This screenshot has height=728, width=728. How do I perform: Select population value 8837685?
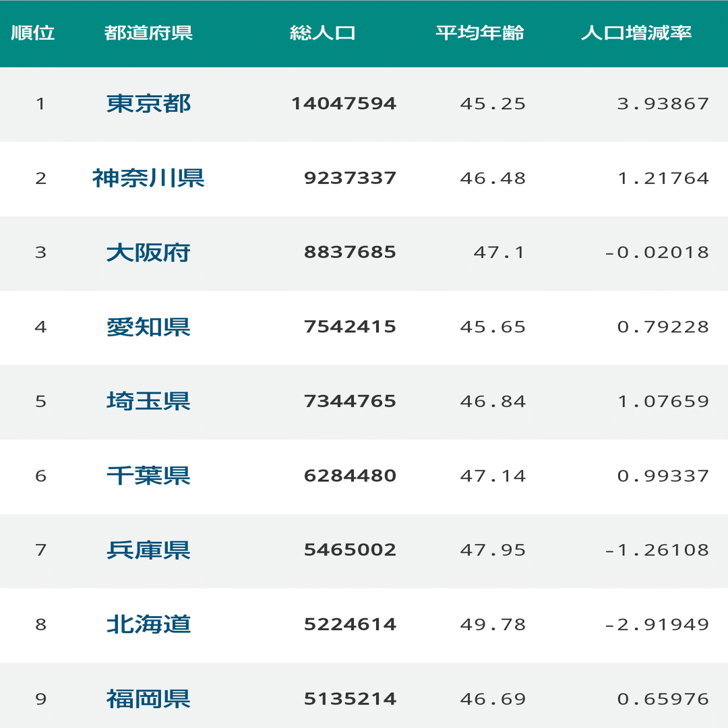pyautogui.click(x=351, y=252)
